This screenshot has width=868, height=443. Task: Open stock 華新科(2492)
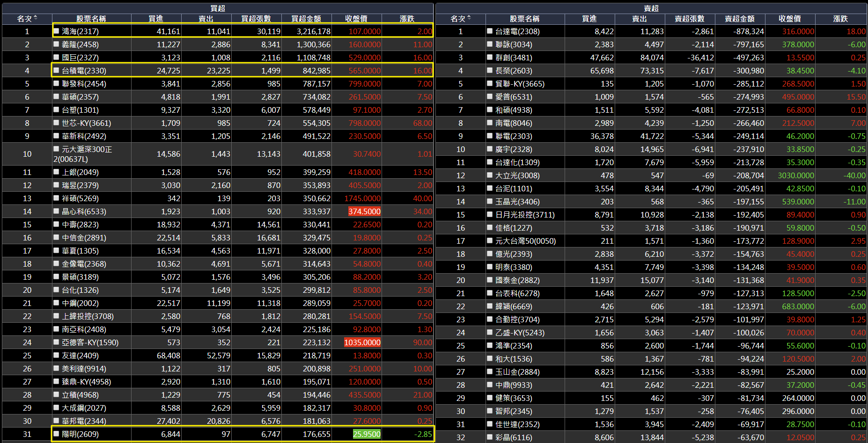click(84, 136)
